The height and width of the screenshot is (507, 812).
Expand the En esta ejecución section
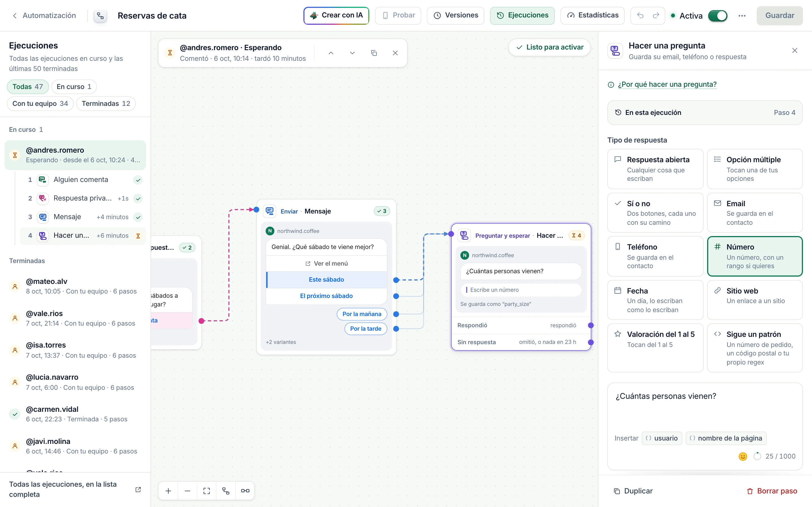click(705, 113)
